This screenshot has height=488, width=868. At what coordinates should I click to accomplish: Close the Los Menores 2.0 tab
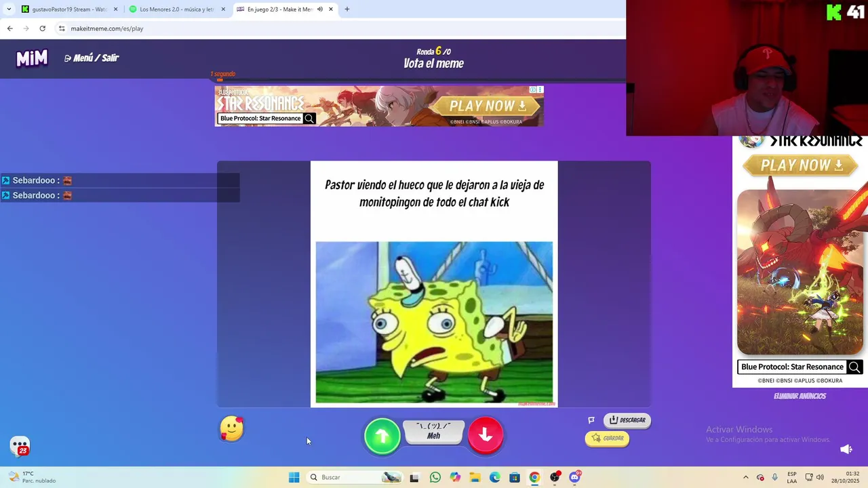pyautogui.click(x=223, y=9)
